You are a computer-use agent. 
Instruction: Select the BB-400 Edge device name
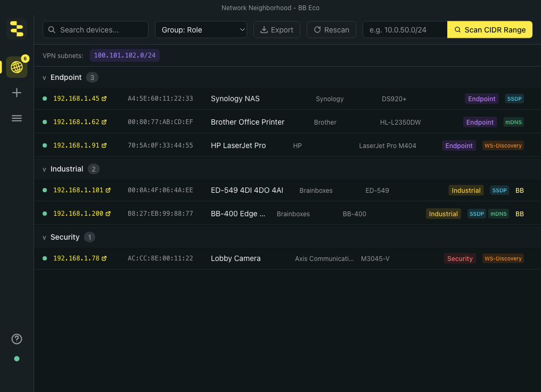(238, 214)
